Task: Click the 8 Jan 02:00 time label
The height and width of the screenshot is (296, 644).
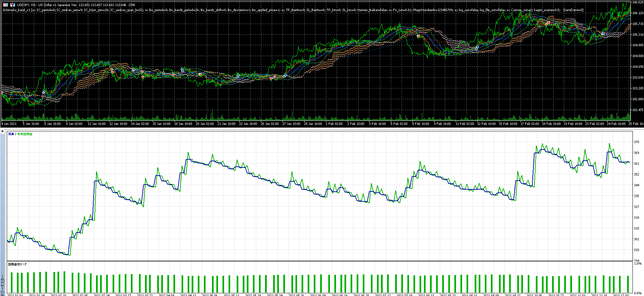Action: point(74,124)
